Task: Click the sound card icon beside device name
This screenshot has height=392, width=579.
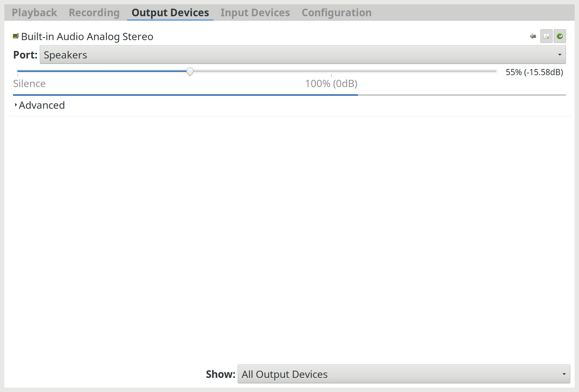Action: point(16,36)
